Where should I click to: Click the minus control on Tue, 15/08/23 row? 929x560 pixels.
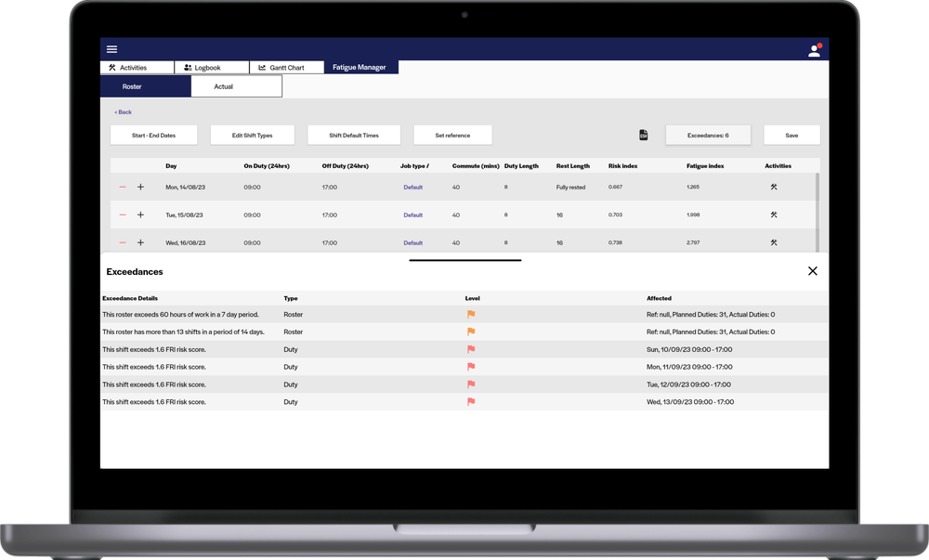[120, 215]
